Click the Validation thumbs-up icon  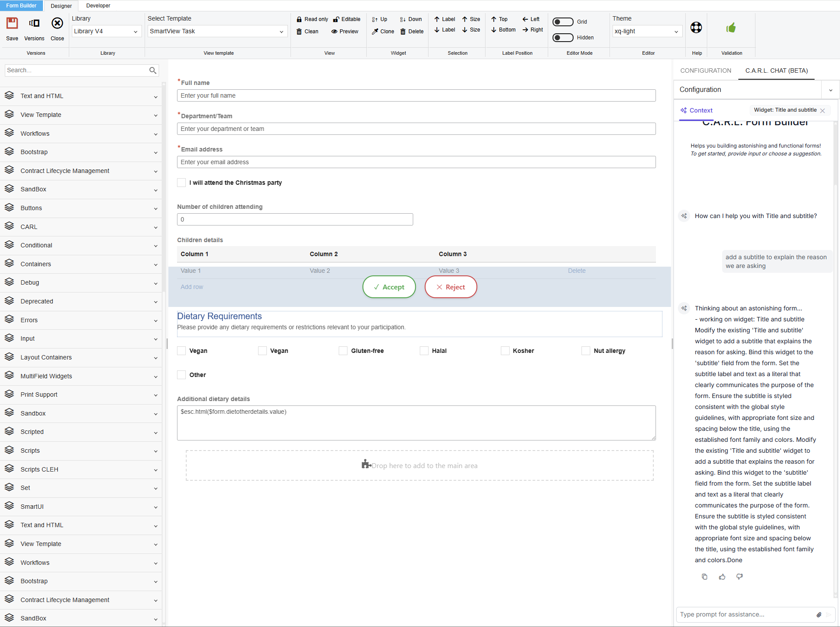731,28
